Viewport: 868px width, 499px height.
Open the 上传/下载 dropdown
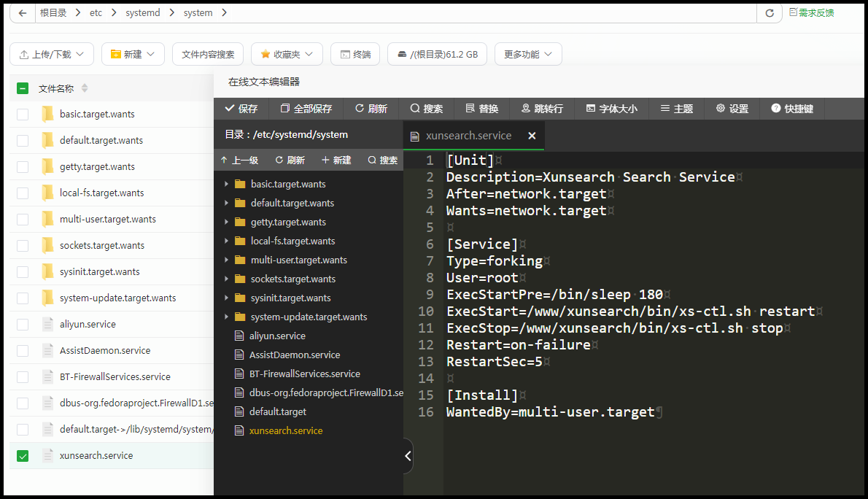pos(52,54)
